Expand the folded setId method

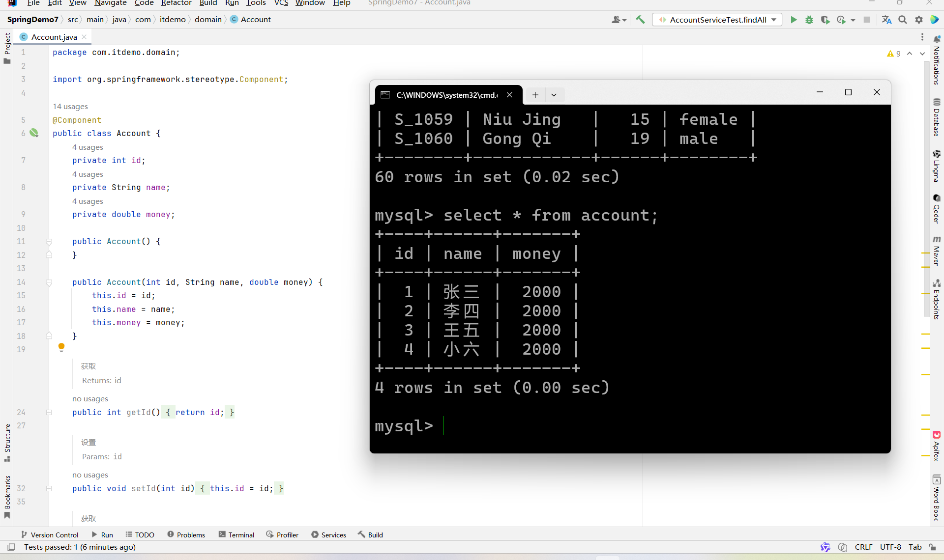pyautogui.click(x=49, y=489)
